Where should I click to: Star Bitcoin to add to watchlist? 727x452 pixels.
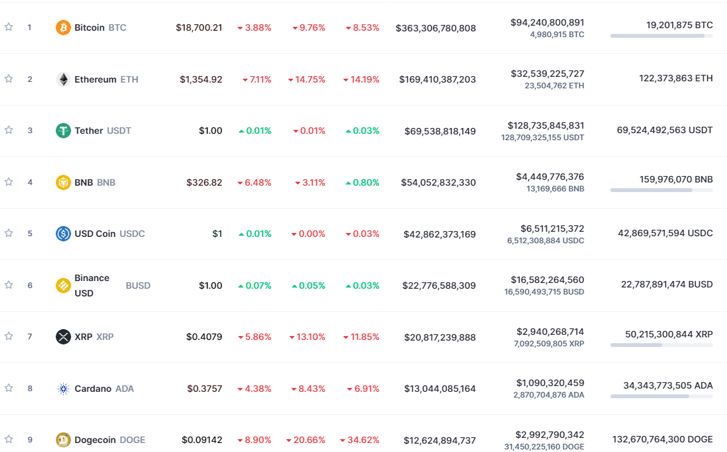point(9,27)
